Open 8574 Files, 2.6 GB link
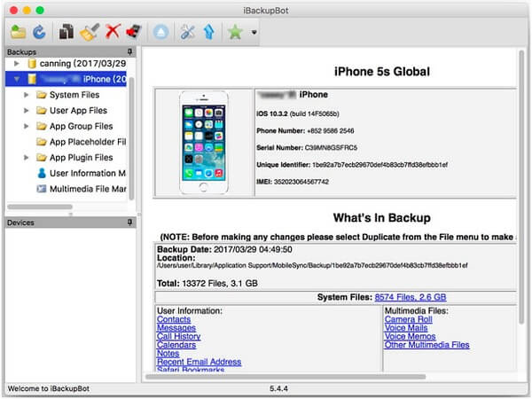Image resolution: width=532 pixels, height=399 pixels. [x=411, y=297]
